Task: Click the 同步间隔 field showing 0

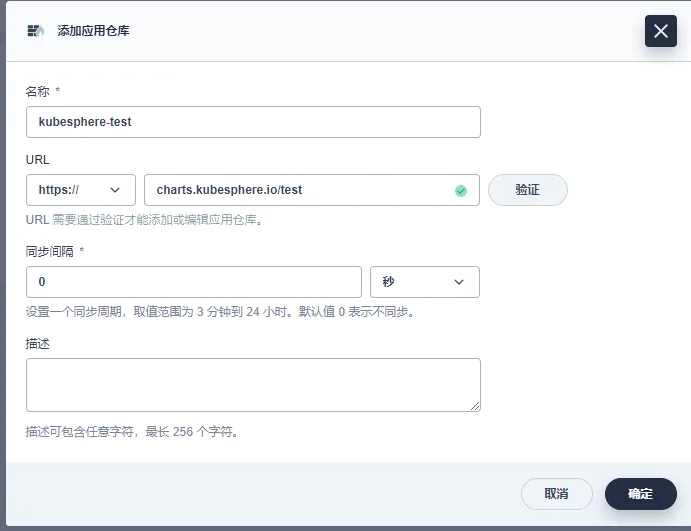Action: point(193,282)
